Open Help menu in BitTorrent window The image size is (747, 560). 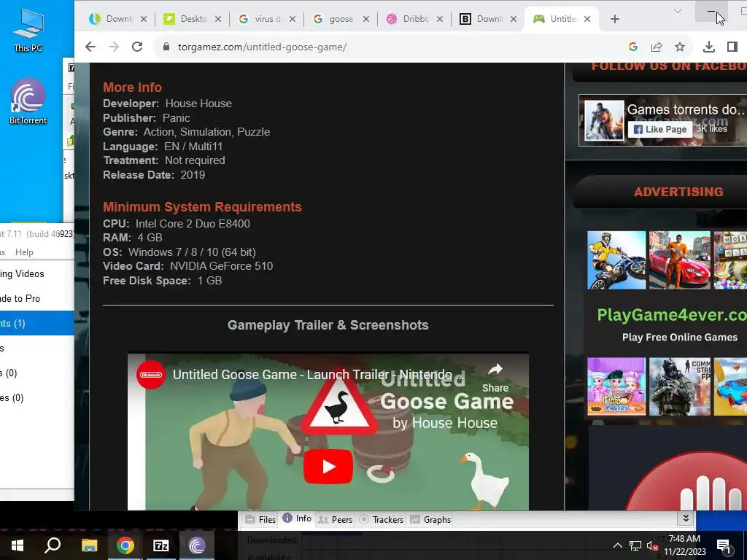point(24,252)
